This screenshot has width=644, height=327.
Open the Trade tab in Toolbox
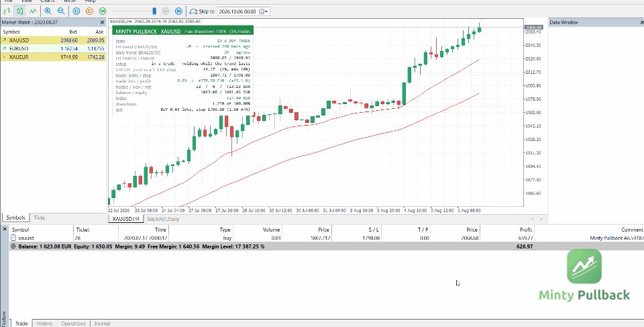point(21,323)
